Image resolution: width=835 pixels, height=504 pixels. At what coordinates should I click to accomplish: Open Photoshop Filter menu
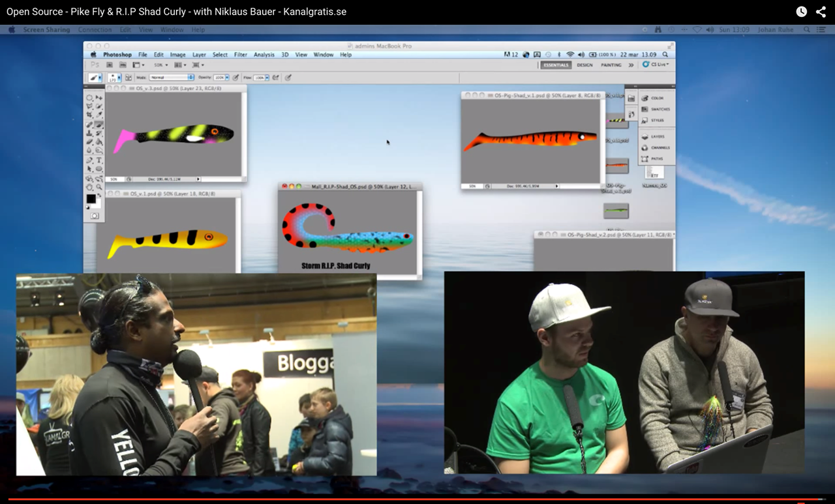click(x=241, y=55)
